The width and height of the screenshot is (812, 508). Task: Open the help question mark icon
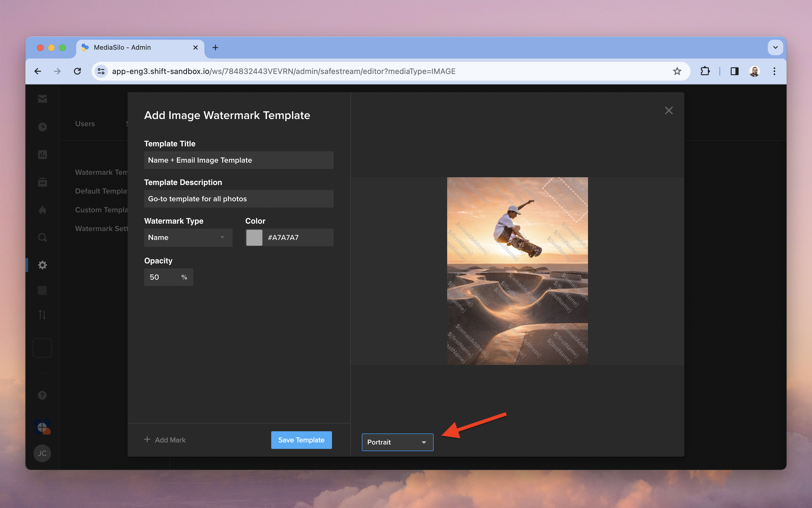point(42,395)
